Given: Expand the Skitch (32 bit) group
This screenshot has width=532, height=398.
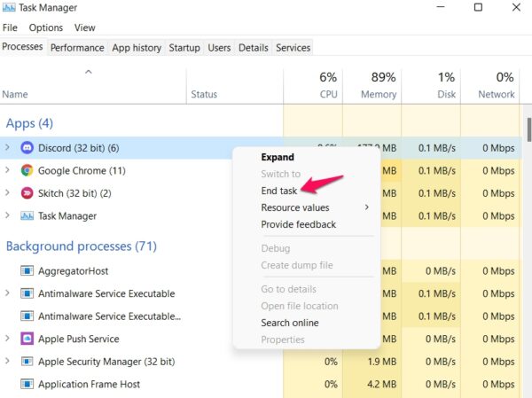Looking at the screenshot, I should pyautogui.click(x=7, y=192).
